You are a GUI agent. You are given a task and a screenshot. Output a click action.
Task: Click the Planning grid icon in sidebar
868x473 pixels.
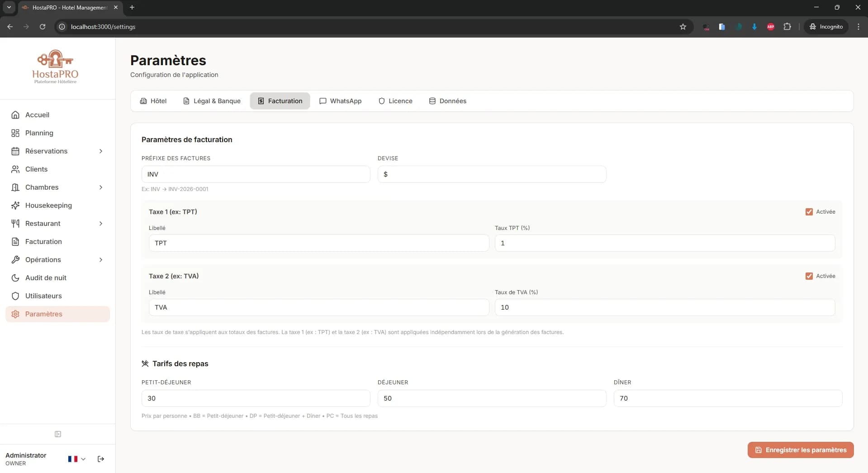15,133
